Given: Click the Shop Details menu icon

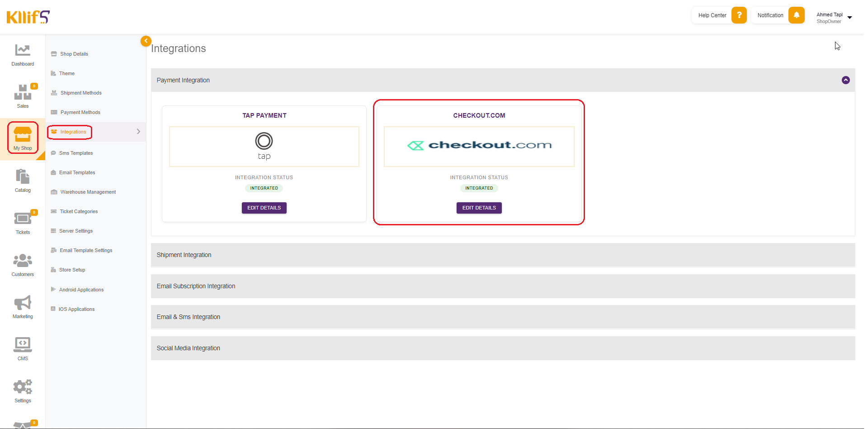Looking at the screenshot, I should point(54,54).
